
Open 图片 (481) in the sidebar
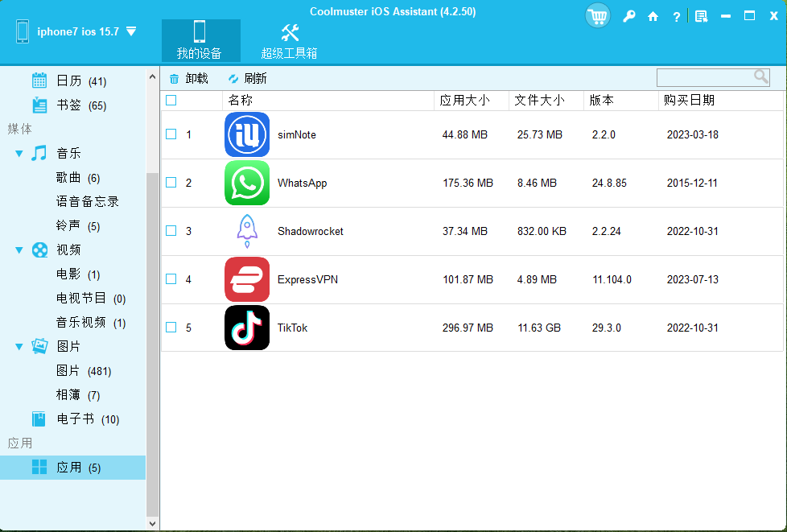pyautogui.click(x=84, y=371)
